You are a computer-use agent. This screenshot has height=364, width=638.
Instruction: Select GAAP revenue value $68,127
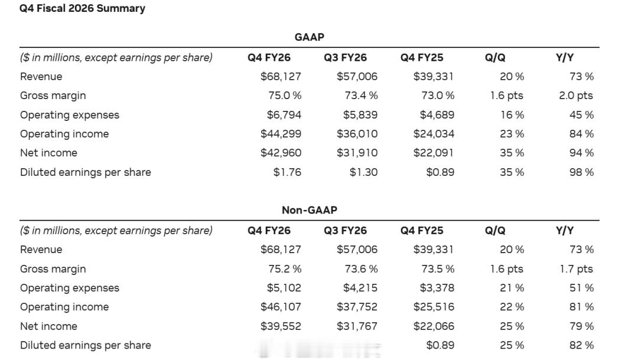[281, 76]
